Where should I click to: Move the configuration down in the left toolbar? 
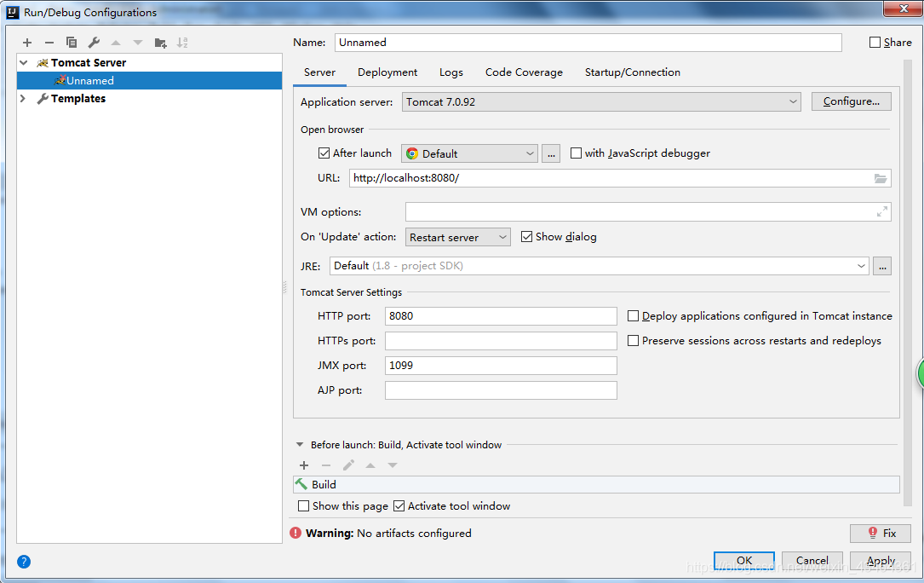[138, 43]
